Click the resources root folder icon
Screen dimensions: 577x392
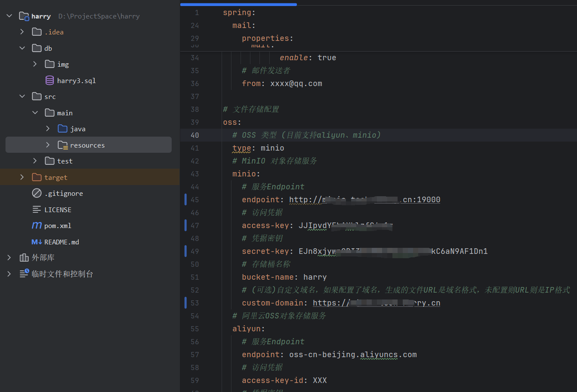[63, 145]
